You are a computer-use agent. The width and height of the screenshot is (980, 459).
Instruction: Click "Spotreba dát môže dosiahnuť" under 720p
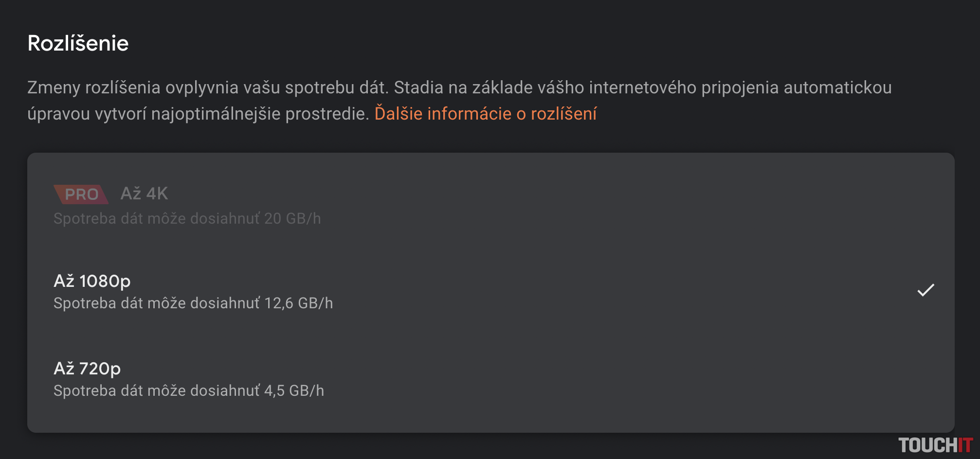(x=157, y=391)
